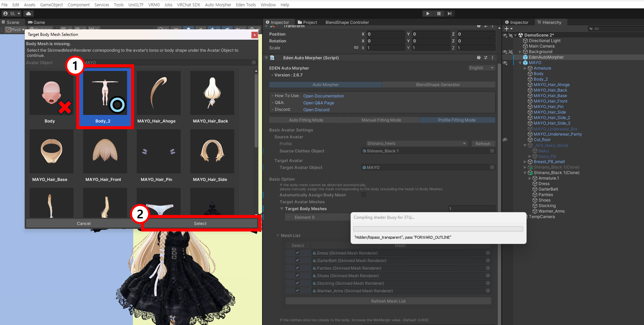This screenshot has width=644, height=325.
Task: Click the Play button in the toolbar
Action: [428, 13]
